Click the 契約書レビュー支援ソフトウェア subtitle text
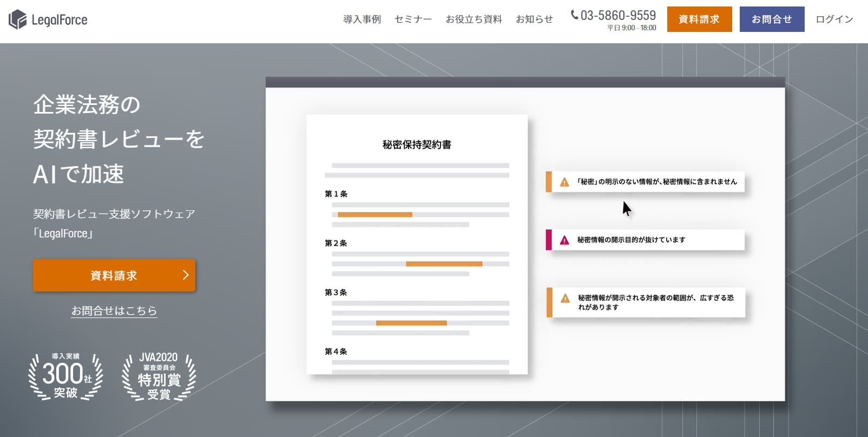 114,214
